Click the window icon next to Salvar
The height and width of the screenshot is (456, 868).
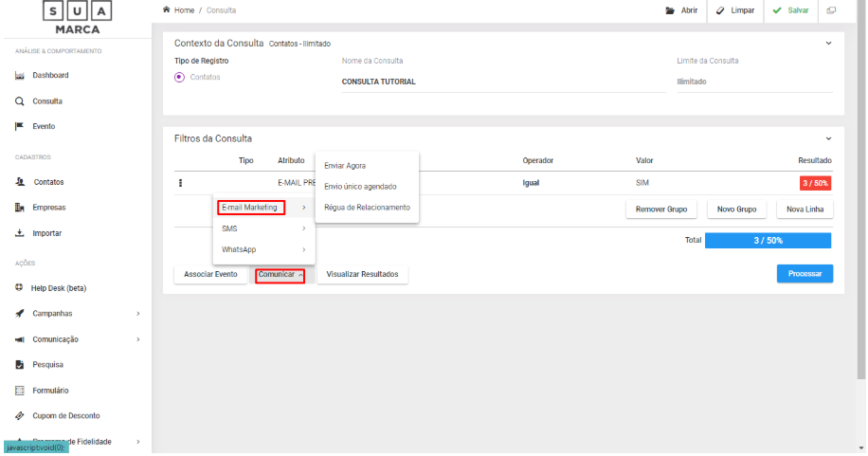[831, 10]
